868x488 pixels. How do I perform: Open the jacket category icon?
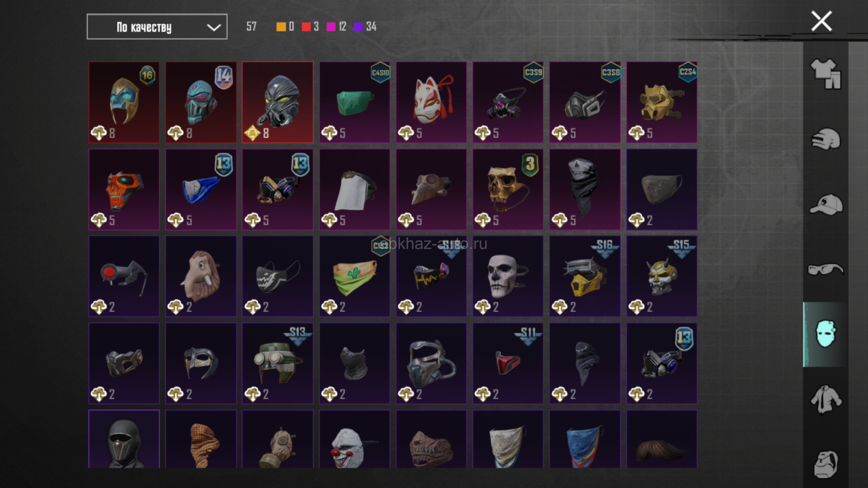[x=826, y=399]
